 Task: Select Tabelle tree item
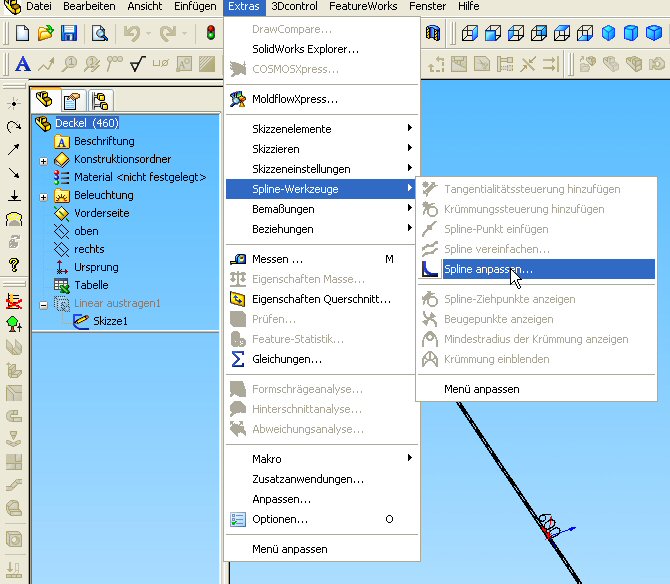[91, 285]
